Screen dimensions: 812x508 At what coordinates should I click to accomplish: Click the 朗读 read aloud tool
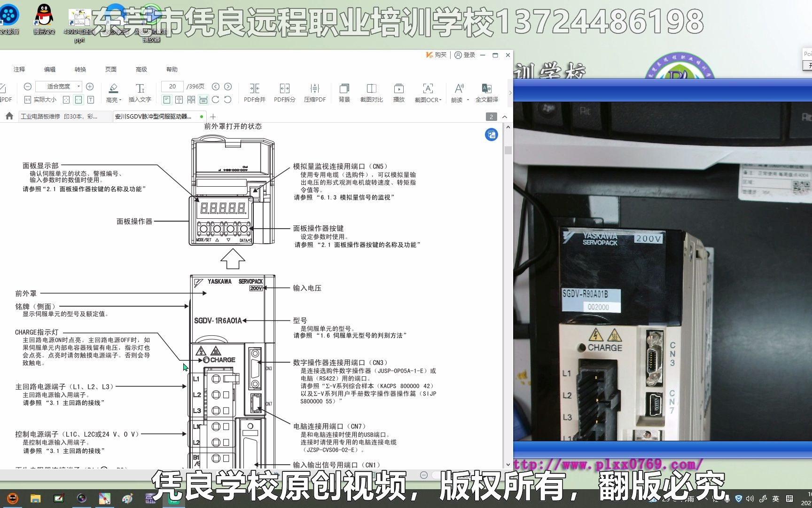[457, 92]
